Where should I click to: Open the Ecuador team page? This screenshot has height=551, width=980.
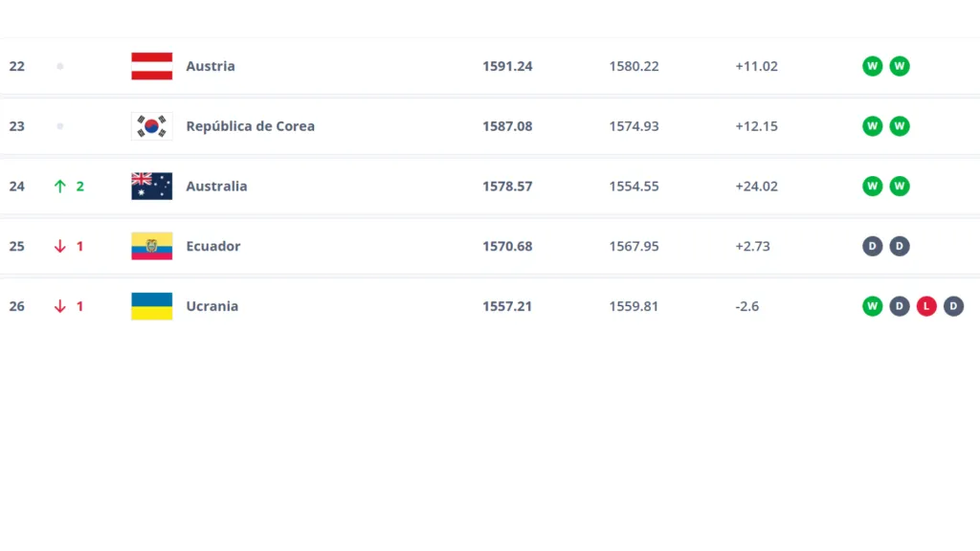point(212,246)
